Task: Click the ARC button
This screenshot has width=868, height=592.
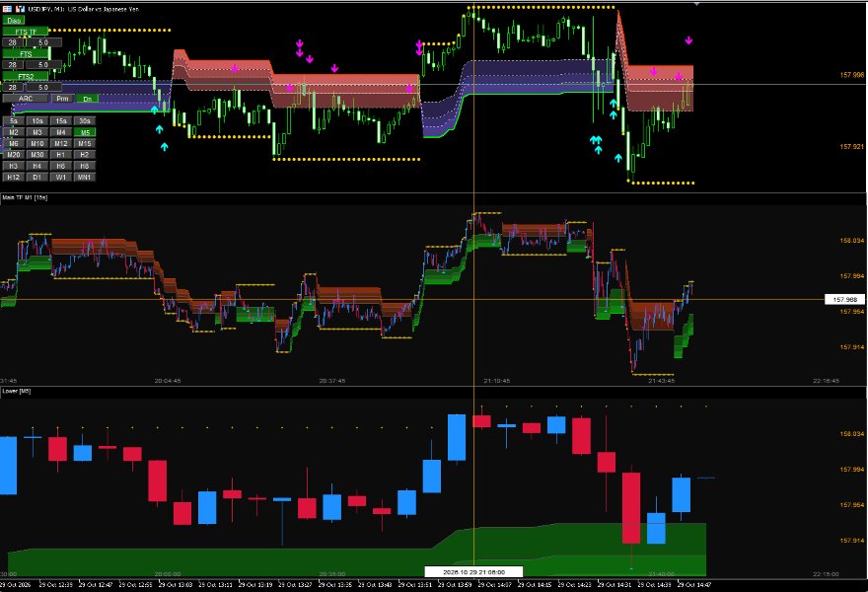Action: point(26,99)
